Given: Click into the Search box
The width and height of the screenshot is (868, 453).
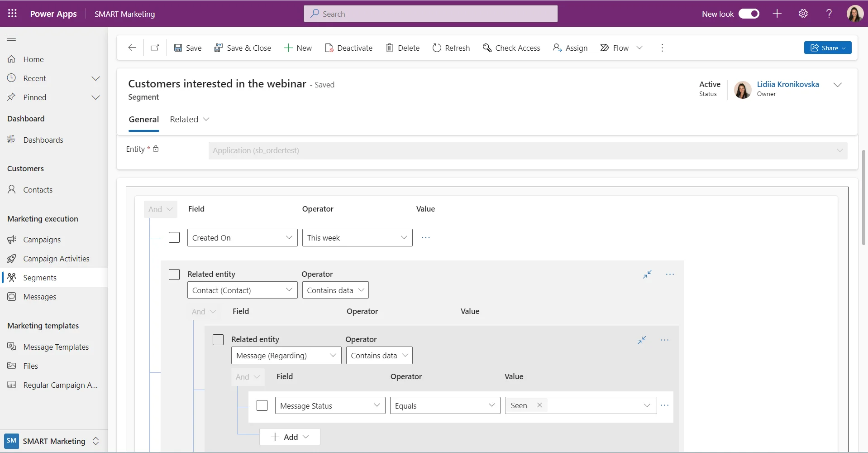Looking at the screenshot, I should pyautogui.click(x=430, y=14).
